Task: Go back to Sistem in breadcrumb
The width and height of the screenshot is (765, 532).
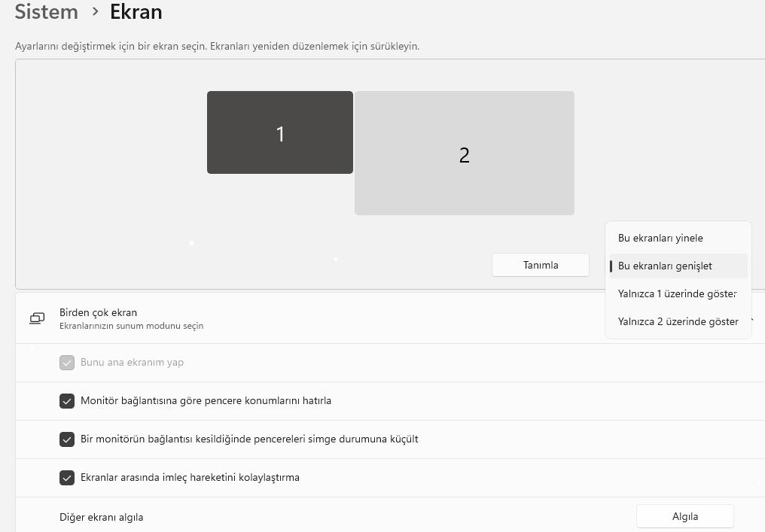Action: (x=46, y=12)
